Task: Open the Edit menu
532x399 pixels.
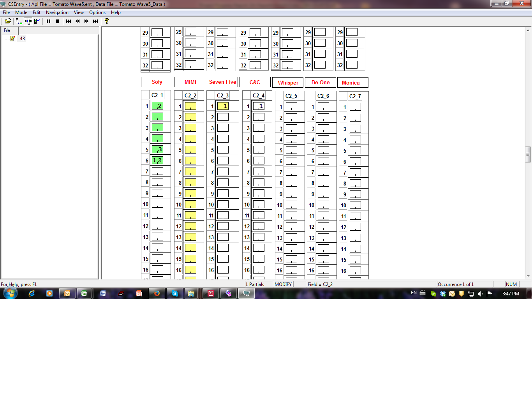Action: (x=37, y=12)
